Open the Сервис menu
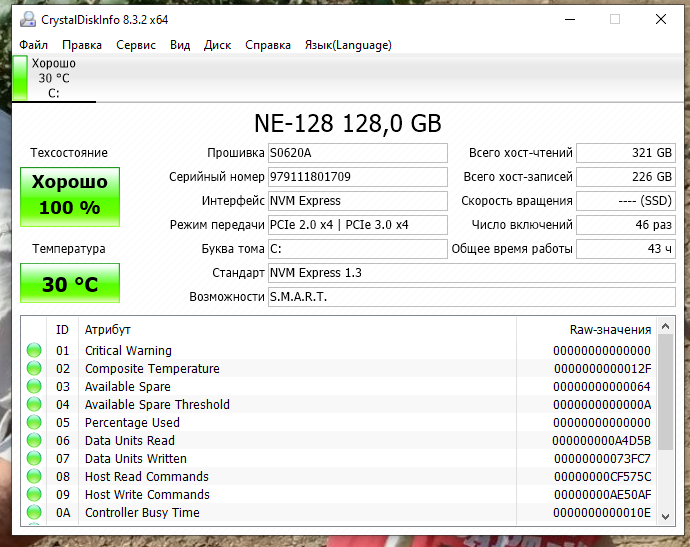The image size is (690, 547). tap(135, 45)
